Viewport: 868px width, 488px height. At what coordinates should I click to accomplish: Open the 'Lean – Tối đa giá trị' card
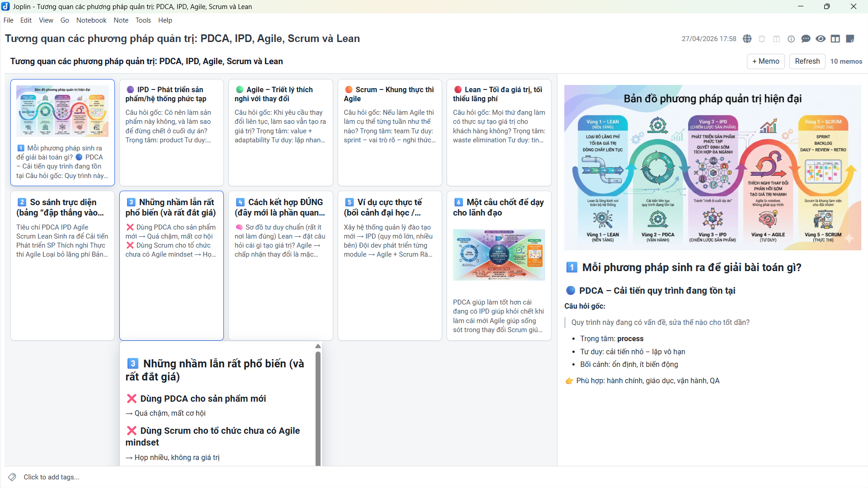pyautogui.click(x=499, y=132)
